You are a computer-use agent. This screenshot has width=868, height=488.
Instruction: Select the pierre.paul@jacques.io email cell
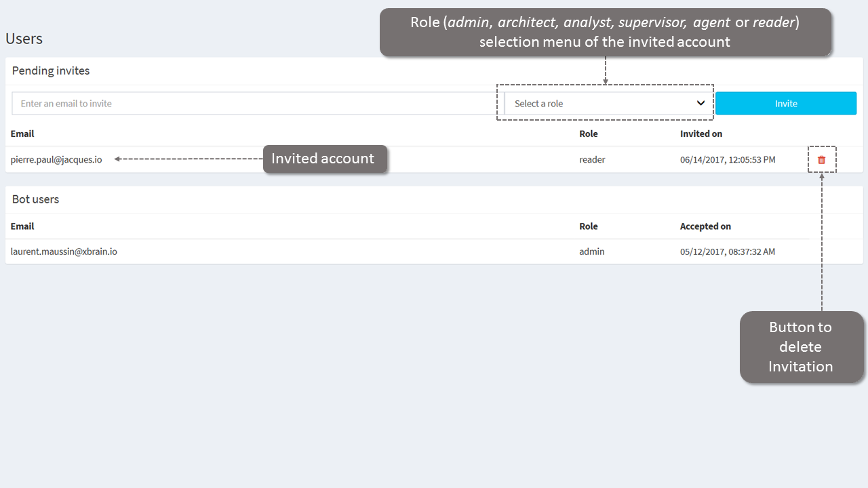(56, 160)
